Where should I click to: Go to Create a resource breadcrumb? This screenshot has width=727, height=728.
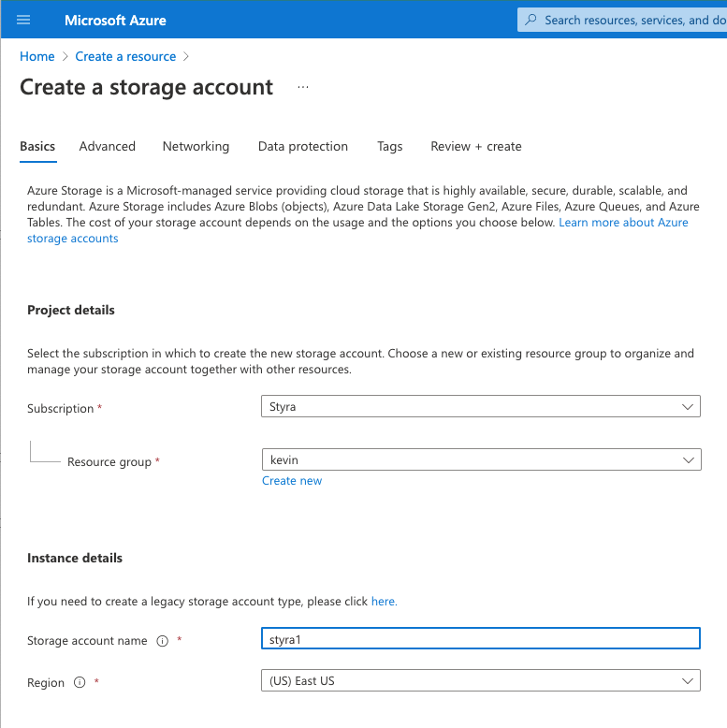pos(125,57)
